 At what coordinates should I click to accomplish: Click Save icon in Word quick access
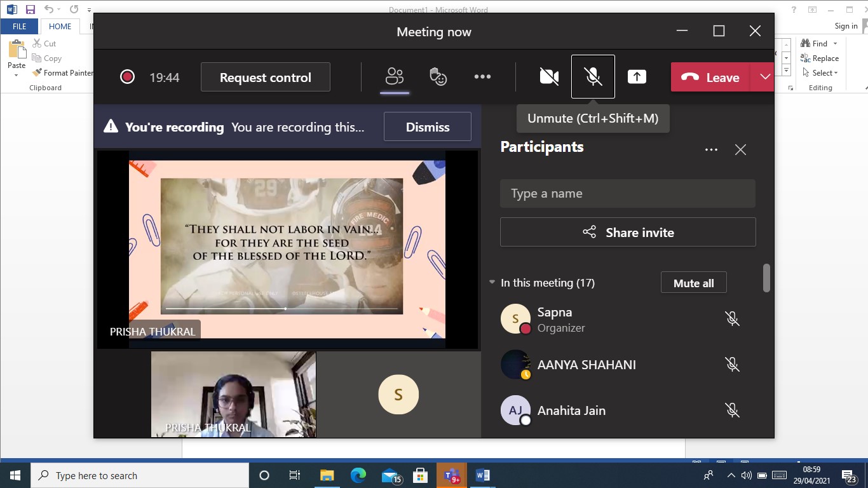[31, 10]
